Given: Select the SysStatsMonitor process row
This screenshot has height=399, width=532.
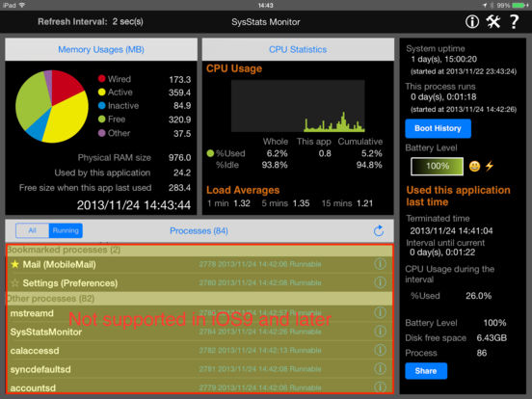Looking at the screenshot, I should coord(199,332).
